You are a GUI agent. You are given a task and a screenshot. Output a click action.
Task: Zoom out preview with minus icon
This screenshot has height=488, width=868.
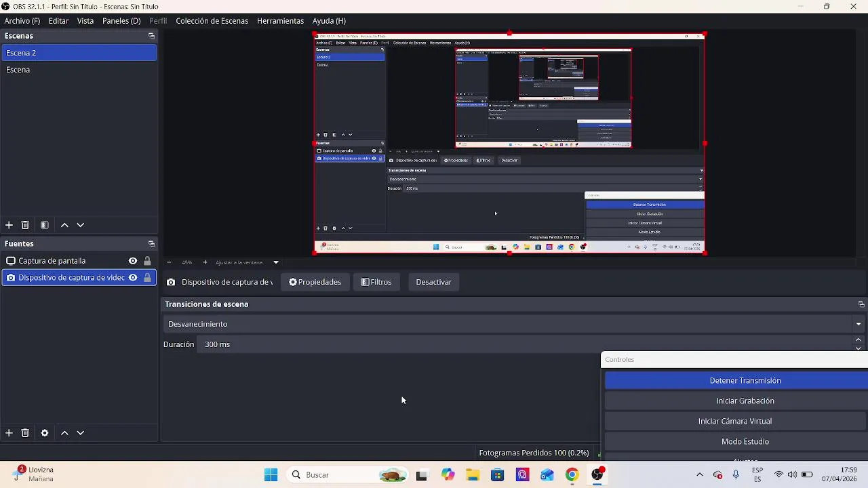click(x=169, y=262)
